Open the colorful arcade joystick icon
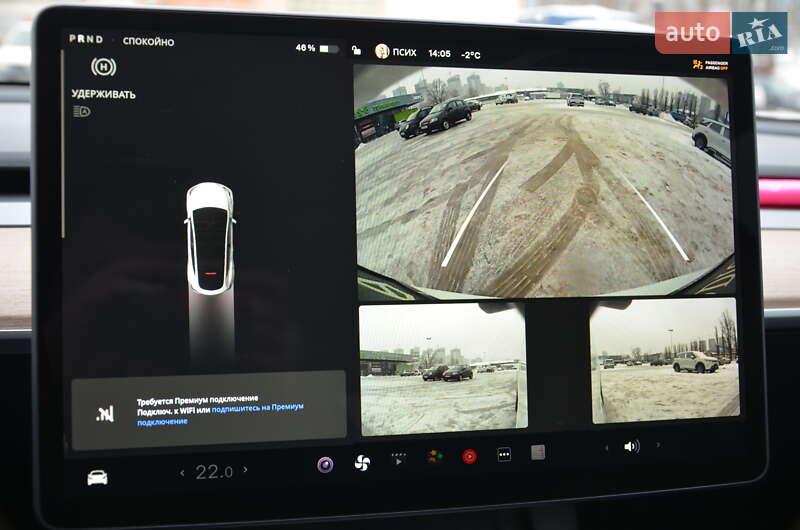 [434, 457]
